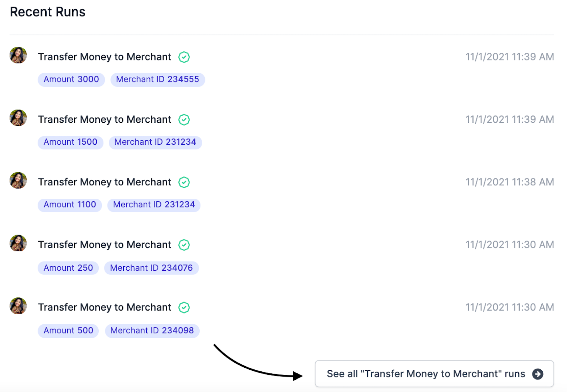Open run titled above Amount 1500

coord(105,119)
